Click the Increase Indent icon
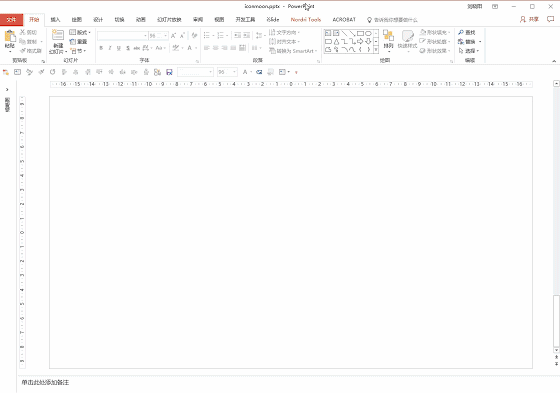 coord(246,35)
